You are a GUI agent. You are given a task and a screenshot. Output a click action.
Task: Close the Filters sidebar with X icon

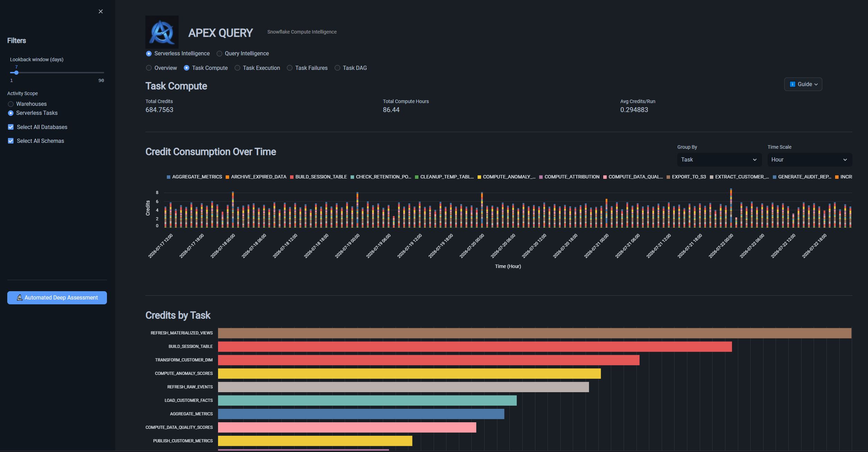click(101, 11)
